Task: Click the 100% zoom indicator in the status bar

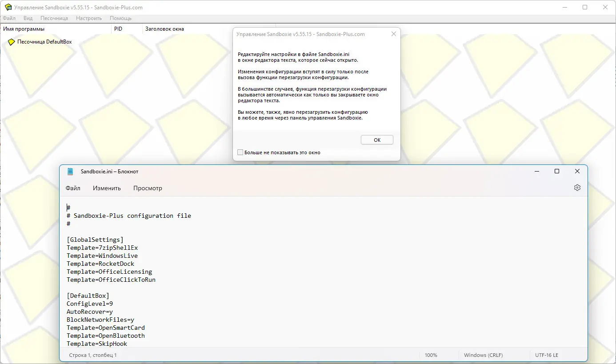Action: [431, 355]
